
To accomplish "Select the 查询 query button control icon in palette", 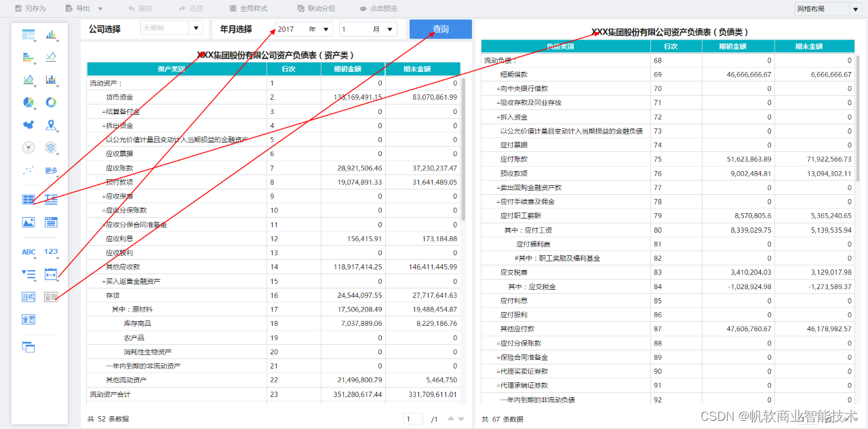I will 51,297.
